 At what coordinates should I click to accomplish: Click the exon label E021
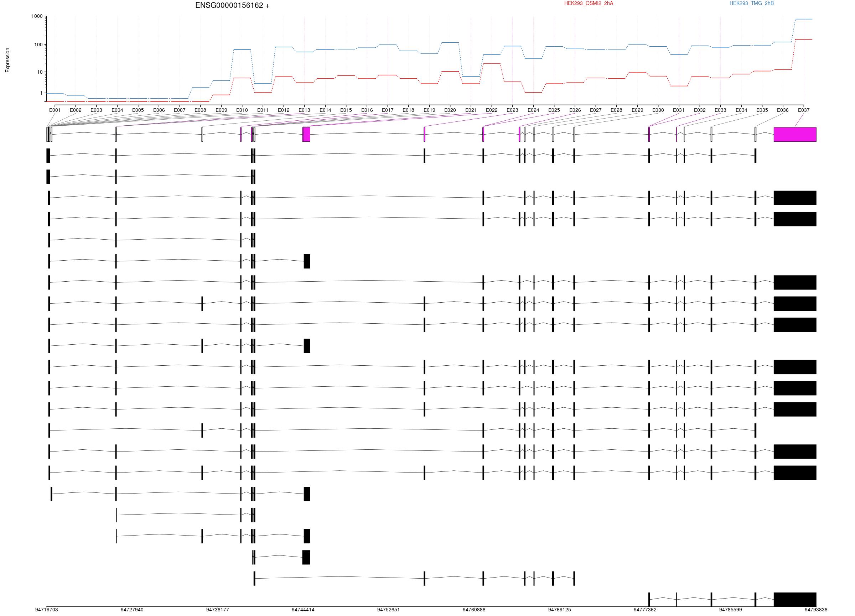471,110
